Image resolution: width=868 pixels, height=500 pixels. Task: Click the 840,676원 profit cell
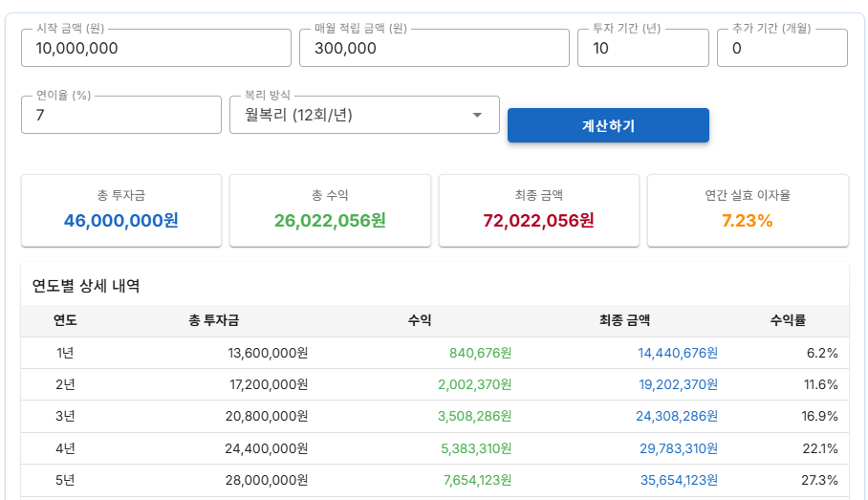coord(481,353)
